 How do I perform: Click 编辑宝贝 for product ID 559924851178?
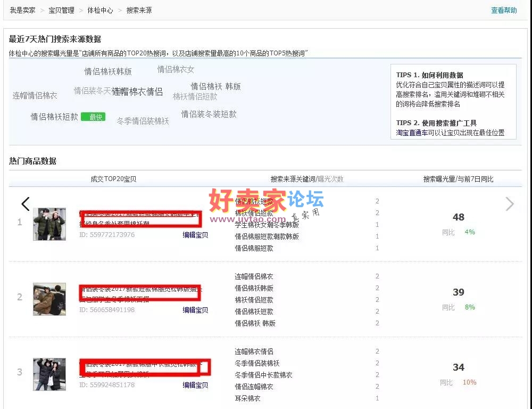[195, 385]
